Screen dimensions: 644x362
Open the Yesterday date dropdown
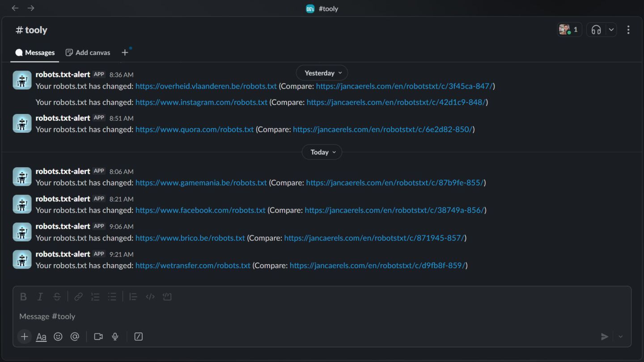coord(322,73)
